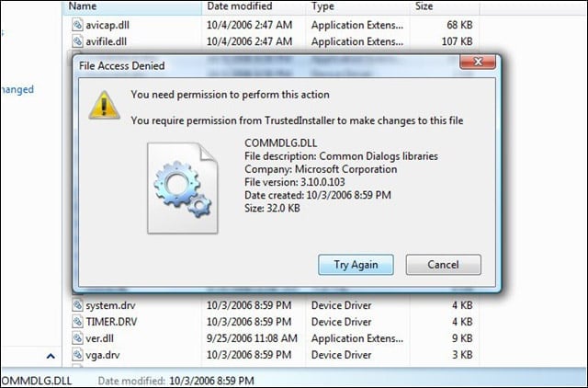
Task: Select avifile.dll file icon
Action: coord(77,41)
